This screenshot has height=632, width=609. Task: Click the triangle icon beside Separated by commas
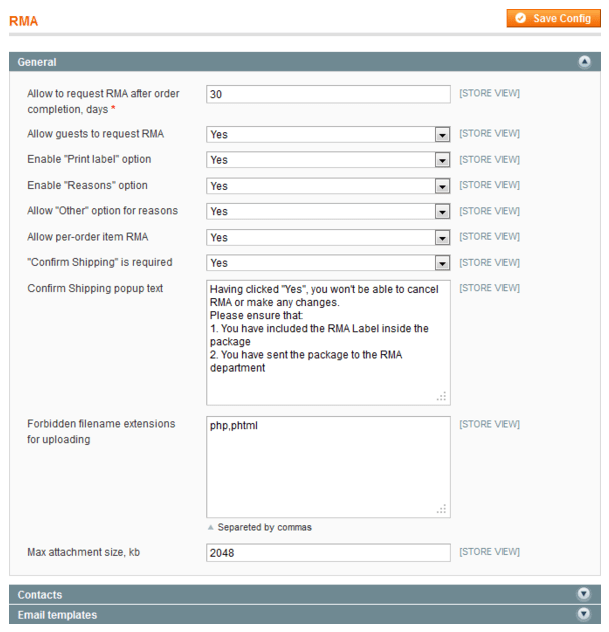pos(210,527)
